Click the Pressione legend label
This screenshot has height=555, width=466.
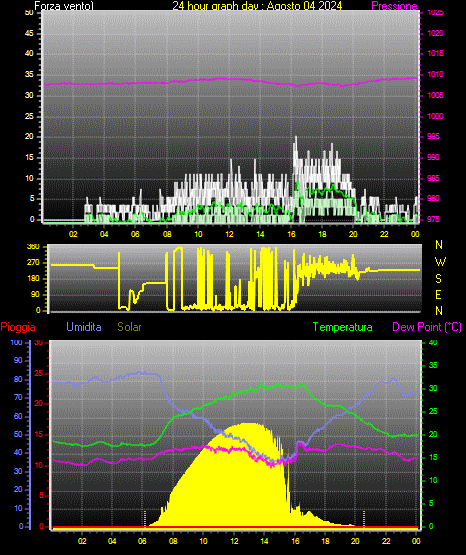[x=394, y=6]
